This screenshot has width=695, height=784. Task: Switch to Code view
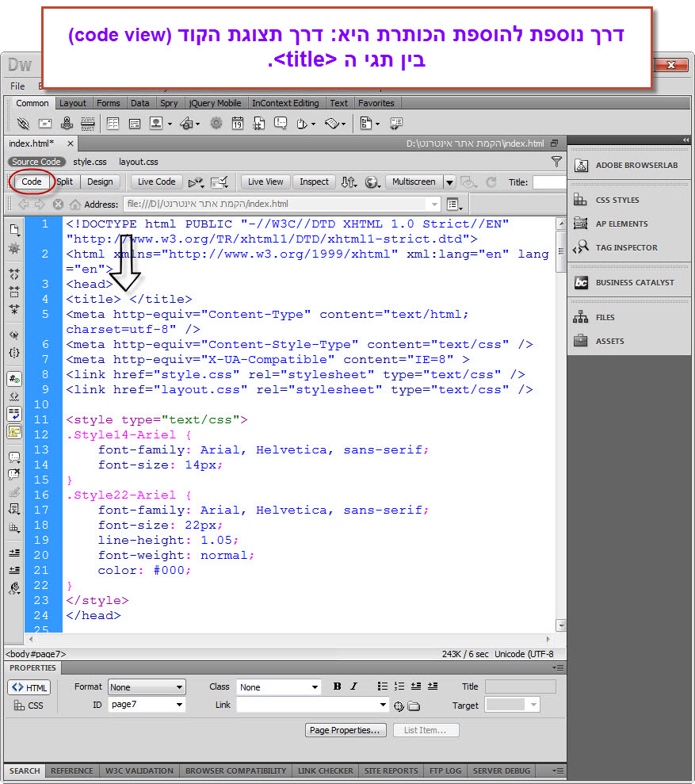32,182
